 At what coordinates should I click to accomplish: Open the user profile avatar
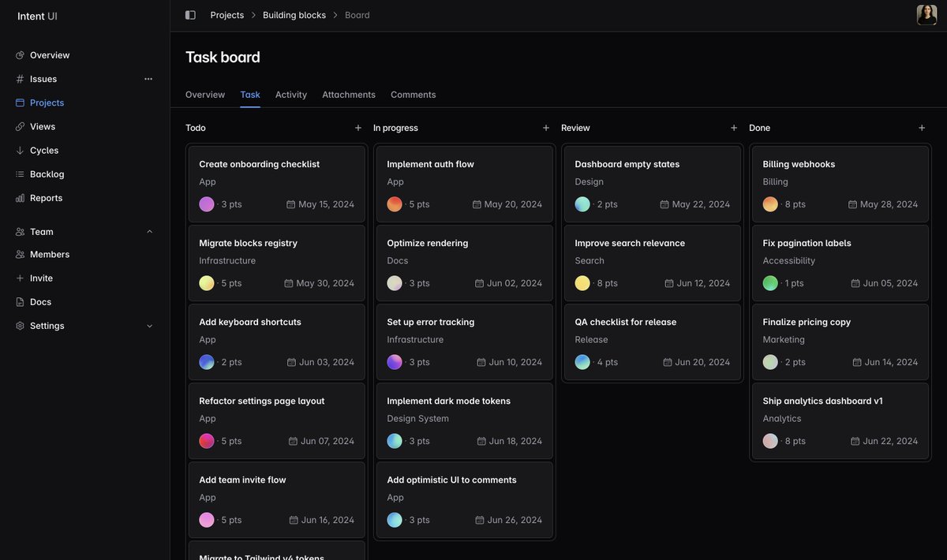(926, 15)
